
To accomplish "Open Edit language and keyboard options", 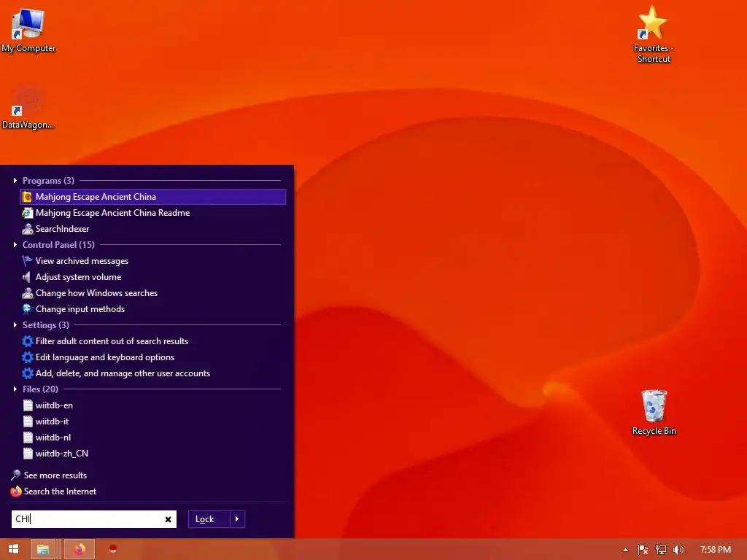I will [x=153, y=357].
